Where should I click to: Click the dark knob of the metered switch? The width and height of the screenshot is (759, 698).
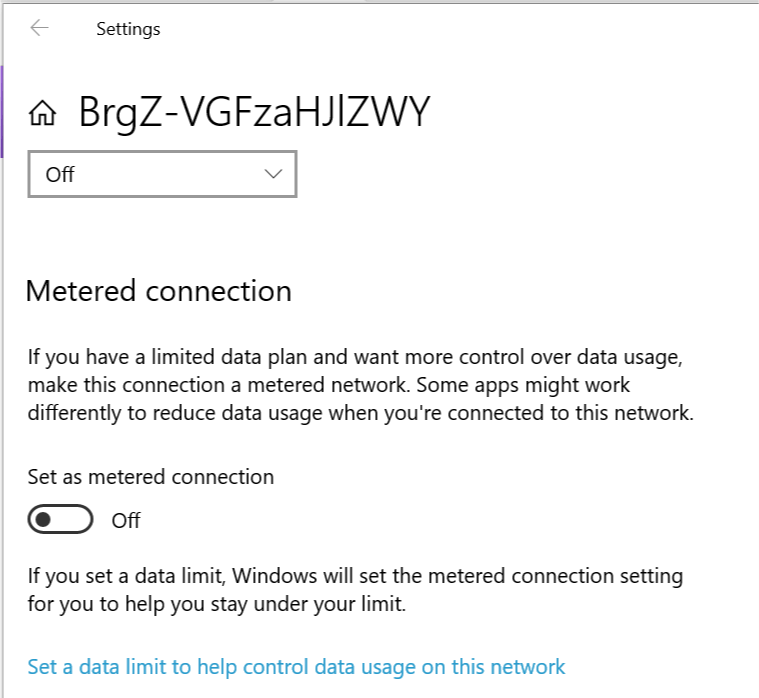43,519
